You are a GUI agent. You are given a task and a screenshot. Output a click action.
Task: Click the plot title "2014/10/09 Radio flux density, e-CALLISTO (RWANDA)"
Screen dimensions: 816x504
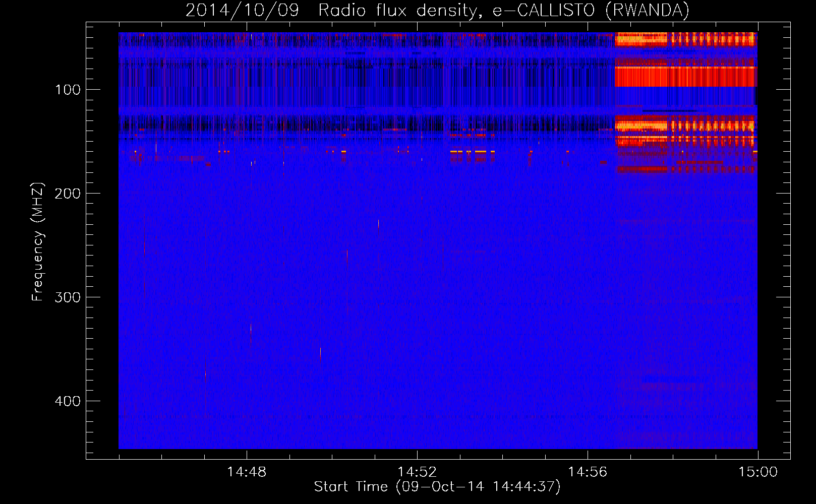[437, 10]
